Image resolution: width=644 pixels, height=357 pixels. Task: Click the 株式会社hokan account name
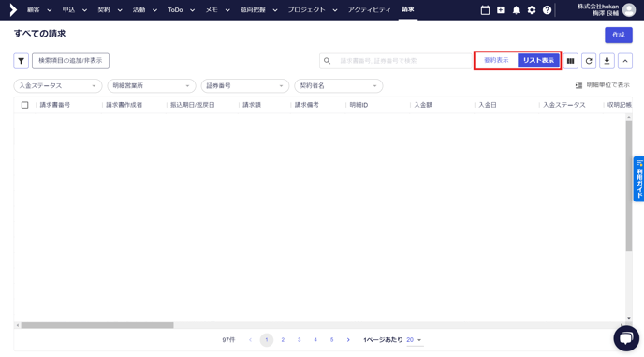pos(598,7)
